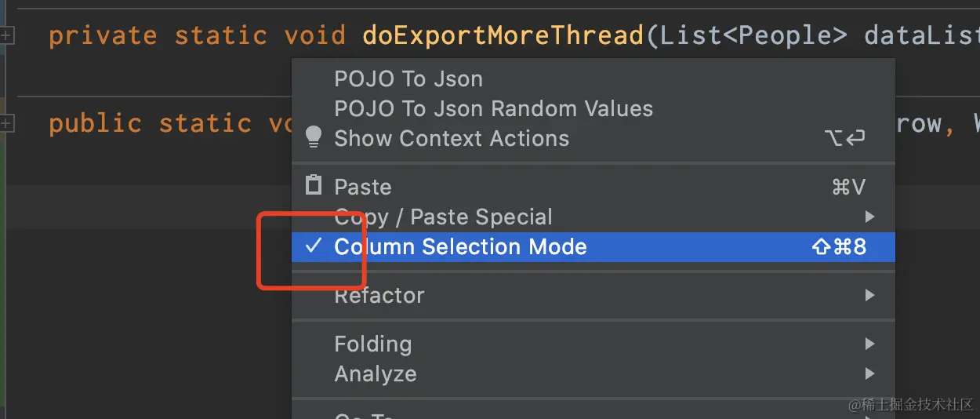Open Show Context Actions entry
Screen dimensions: 980x419
452,139
